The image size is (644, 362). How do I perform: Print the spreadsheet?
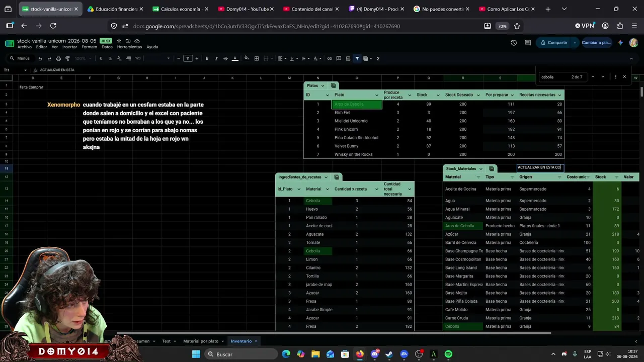[x=58, y=58]
